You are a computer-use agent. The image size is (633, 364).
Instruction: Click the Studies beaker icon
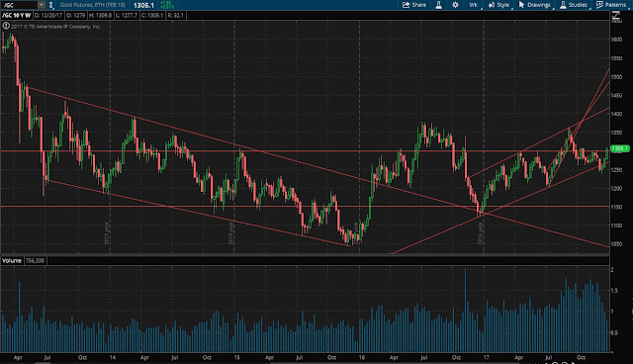click(x=563, y=5)
